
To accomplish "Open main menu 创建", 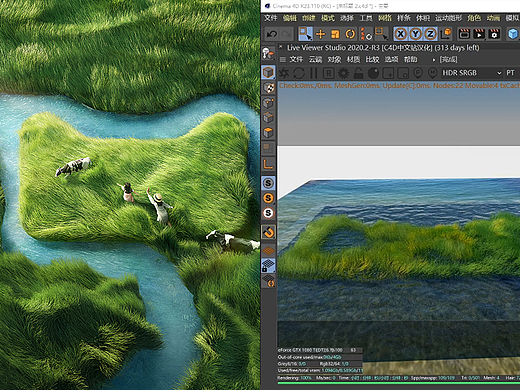I will coord(309,18).
